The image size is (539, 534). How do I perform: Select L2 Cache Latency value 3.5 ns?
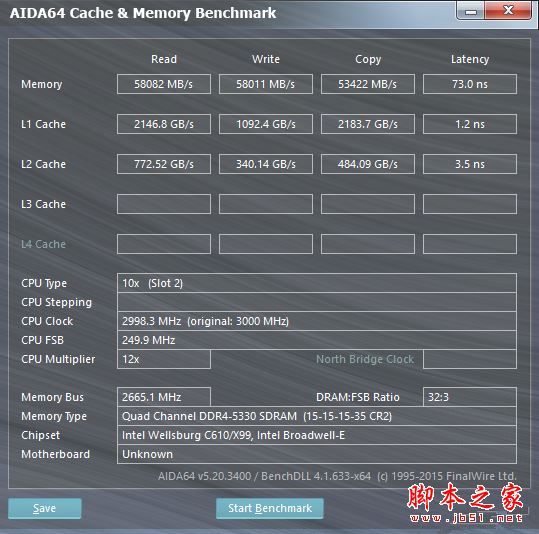(x=470, y=164)
